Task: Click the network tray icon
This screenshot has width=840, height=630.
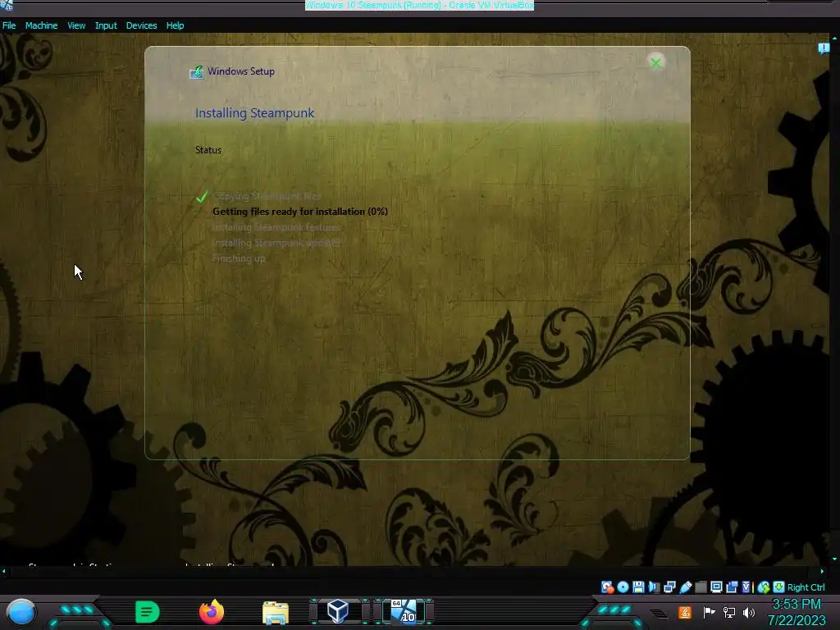Action: click(x=729, y=612)
